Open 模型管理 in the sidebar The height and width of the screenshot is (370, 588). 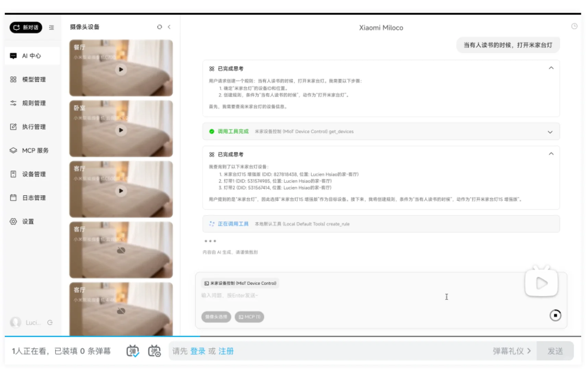33,79
